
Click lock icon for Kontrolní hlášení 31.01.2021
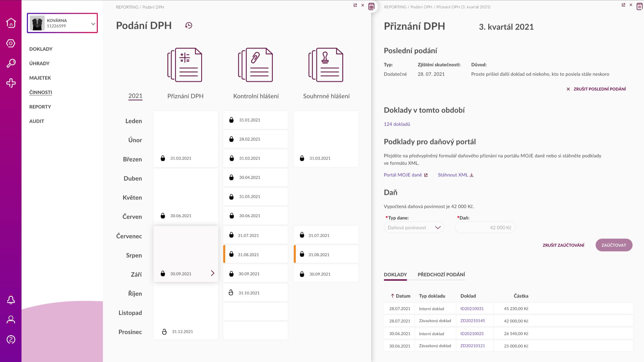[x=231, y=120]
